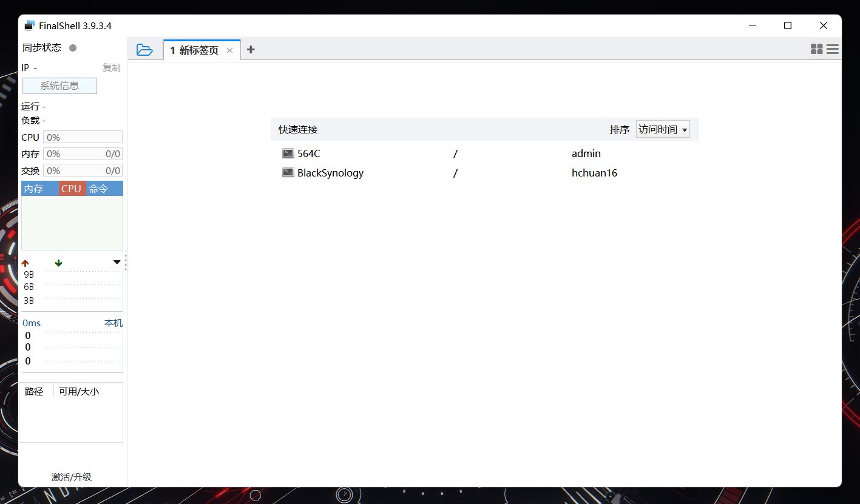Click the FinalShell title bar app icon
The height and width of the screenshot is (504, 860).
coord(30,25)
